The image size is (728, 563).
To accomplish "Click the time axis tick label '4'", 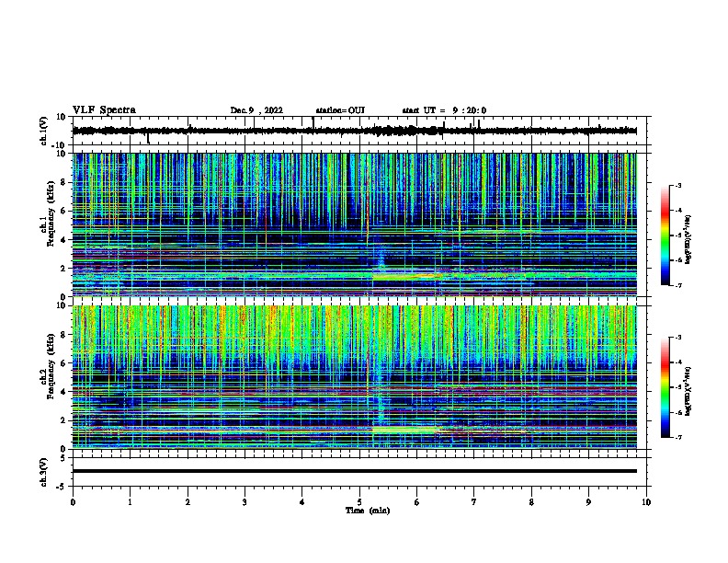I will click(302, 502).
